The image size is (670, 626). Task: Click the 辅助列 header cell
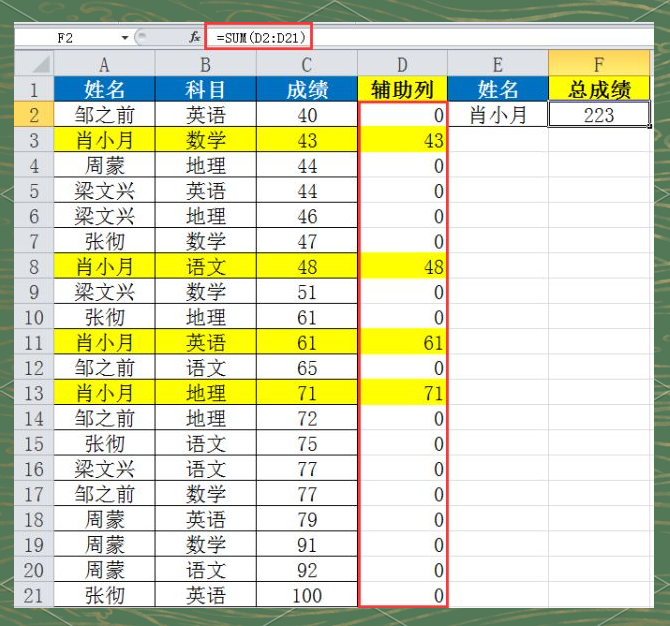pyautogui.click(x=402, y=89)
